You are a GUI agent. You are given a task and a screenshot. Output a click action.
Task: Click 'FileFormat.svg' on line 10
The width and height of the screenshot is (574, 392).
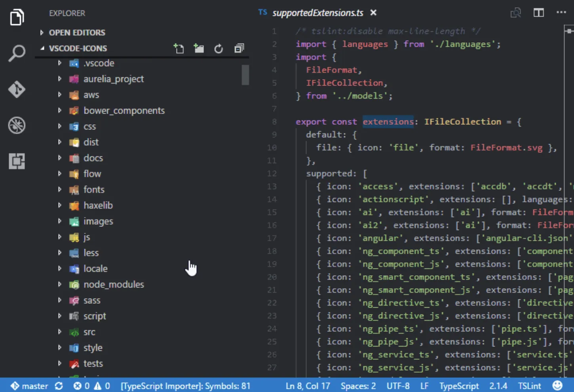(506, 148)
